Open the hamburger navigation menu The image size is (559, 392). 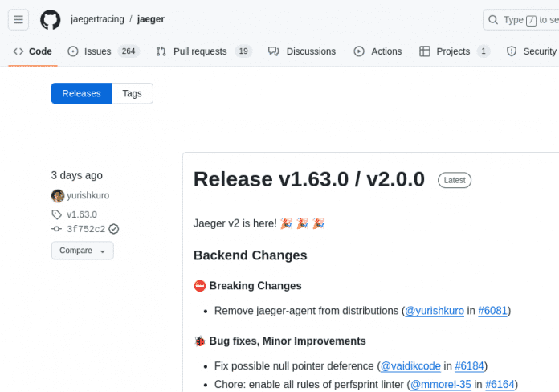(x=18, y=19)
